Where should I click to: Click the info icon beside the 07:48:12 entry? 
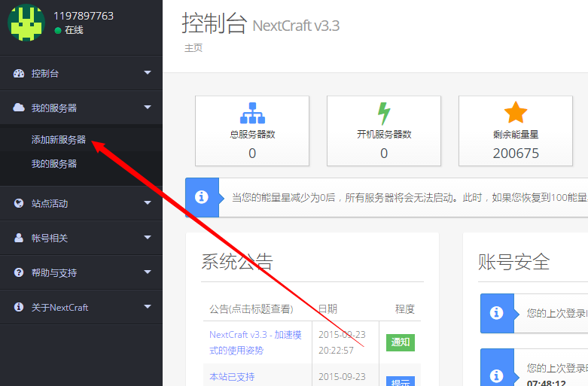pyautogui.click(x=496, y=375)
